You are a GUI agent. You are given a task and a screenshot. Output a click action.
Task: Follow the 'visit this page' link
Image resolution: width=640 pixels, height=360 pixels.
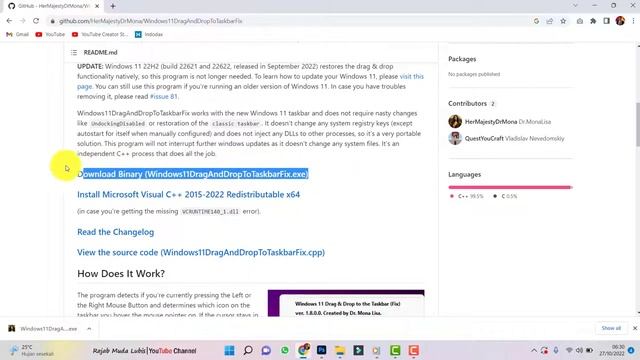pyautogui.click(x=412, y=76)
